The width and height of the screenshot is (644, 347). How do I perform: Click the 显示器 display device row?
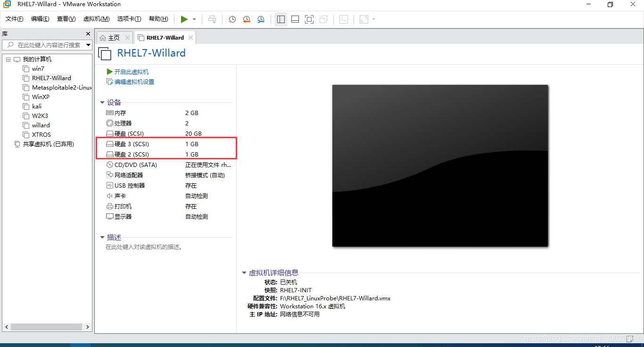(x=169, y=217)
